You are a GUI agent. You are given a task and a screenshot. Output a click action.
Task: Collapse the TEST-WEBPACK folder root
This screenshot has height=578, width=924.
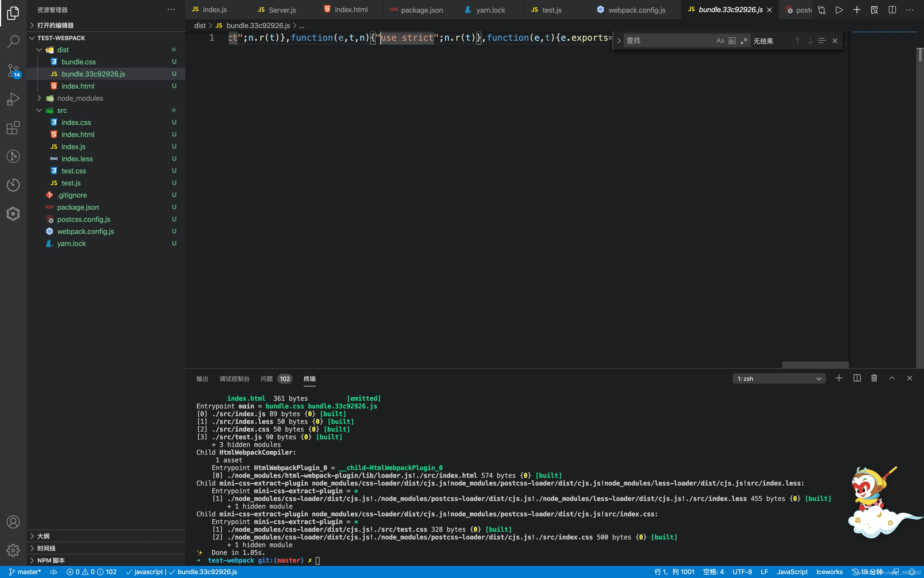coord(106,38)
